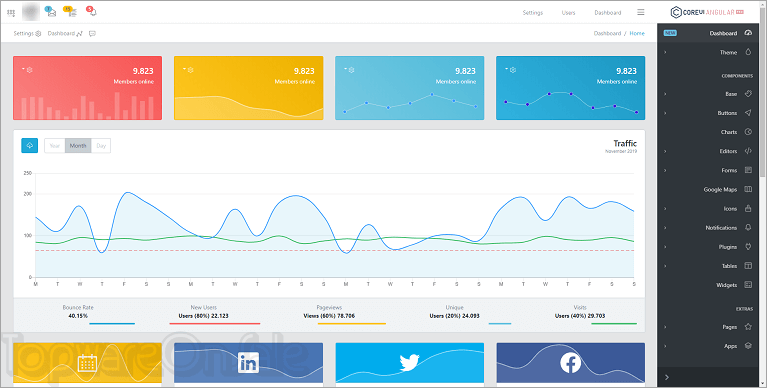Click the Forms notes icon in sidebar
Viewport: 767px width, 388px height.
[748, 170]
